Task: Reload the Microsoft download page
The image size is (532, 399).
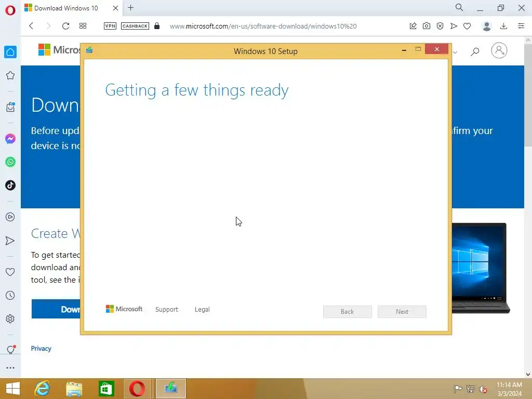Action: pos(66,26)
